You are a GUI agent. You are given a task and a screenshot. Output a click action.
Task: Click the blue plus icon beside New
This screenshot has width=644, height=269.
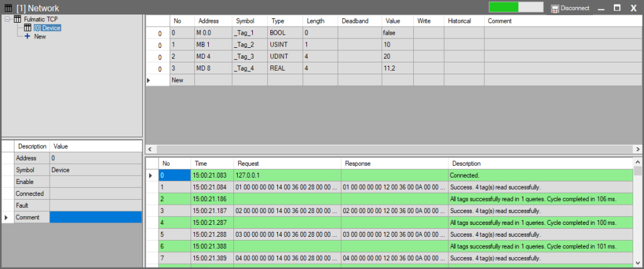[27, 37]
